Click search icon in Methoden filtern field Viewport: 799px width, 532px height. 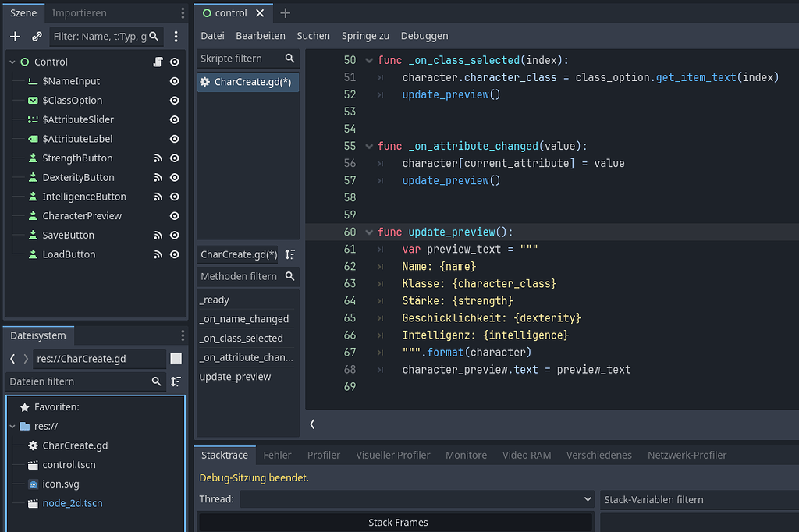coord(290,276)
